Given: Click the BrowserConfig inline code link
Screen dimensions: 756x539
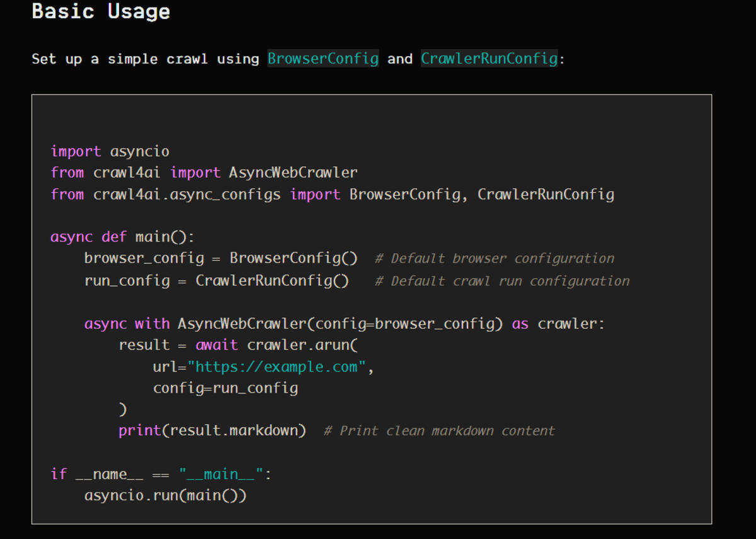Looking at the screenshot, I should point(323,59).
